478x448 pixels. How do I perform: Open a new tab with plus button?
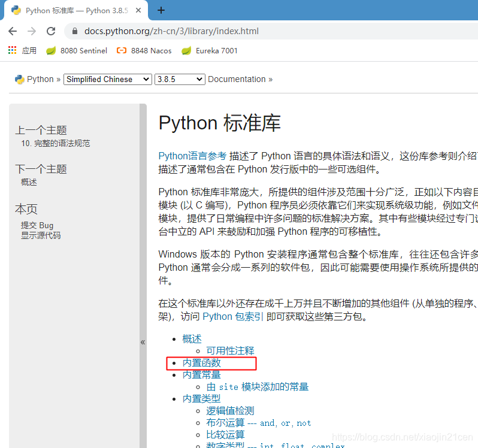click(161, 10)
